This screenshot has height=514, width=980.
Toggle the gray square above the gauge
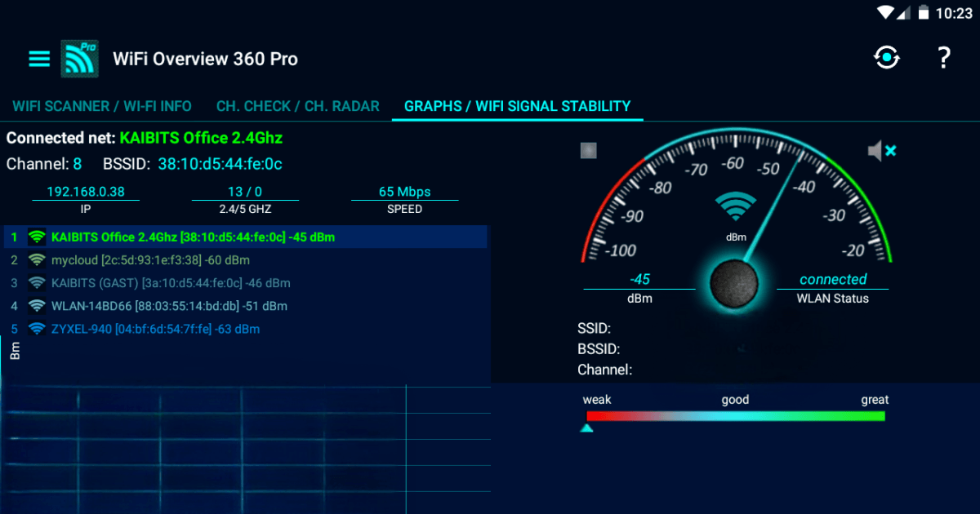[x=589, y=150]
